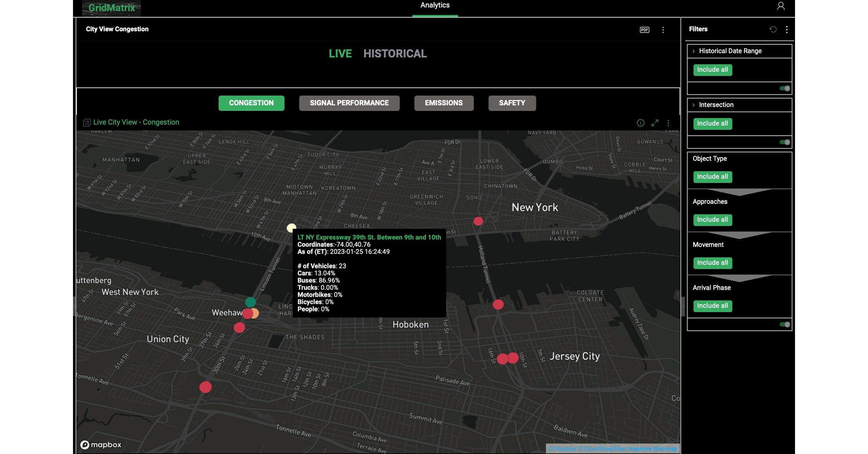Toggle the Arrival Phase filter switch
This screenshot has width=868, height=454.
[784, 325]
